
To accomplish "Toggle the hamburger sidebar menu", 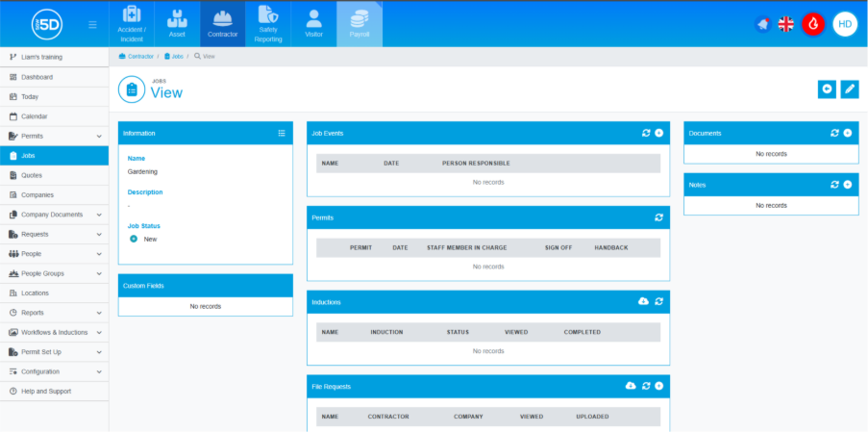I will (92, 24).
